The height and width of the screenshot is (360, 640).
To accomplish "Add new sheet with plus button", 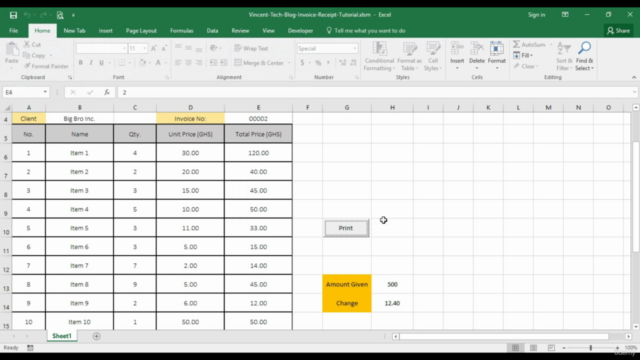I will coord(96,336).
